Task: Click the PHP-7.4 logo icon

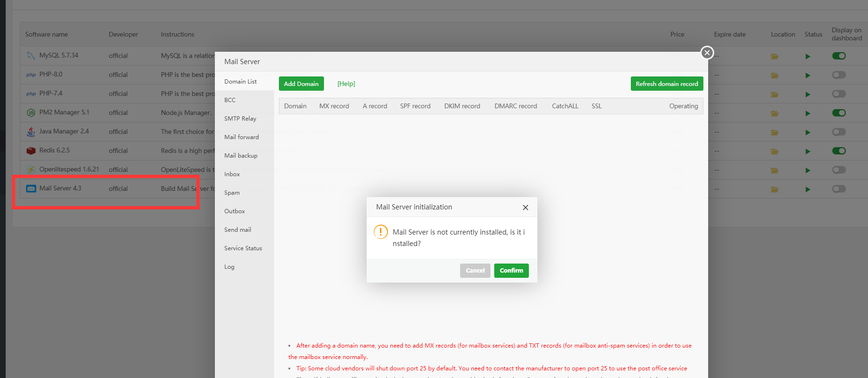Action: (31, 94)
